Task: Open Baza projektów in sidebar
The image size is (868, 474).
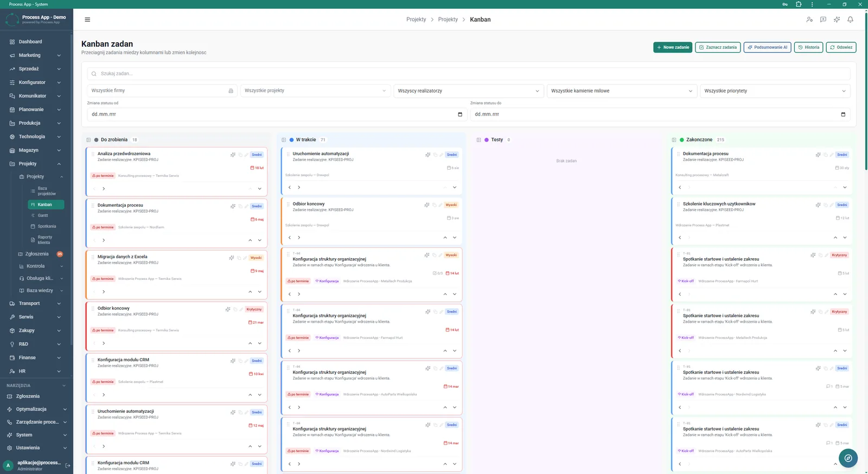Action: click(46, 191)
